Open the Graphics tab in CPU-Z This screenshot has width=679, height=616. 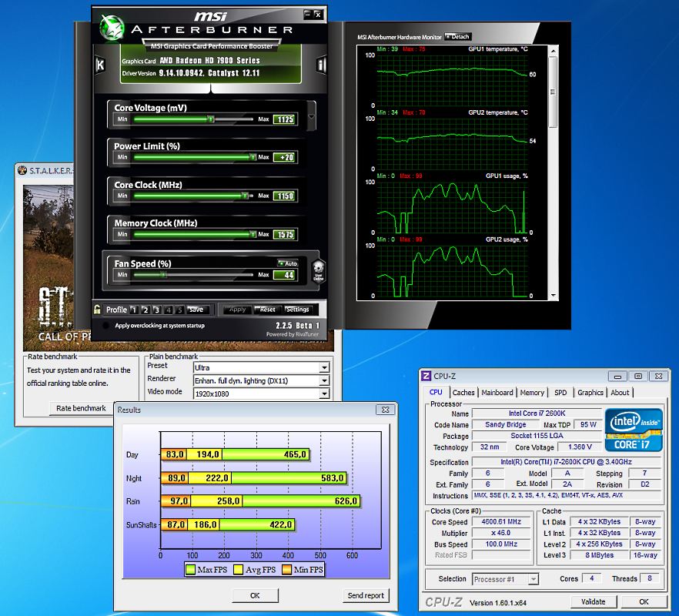(590, 393)
